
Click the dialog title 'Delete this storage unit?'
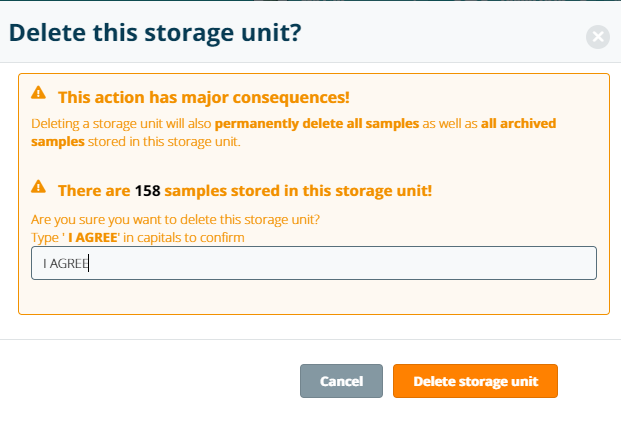[x=155, y=33]
